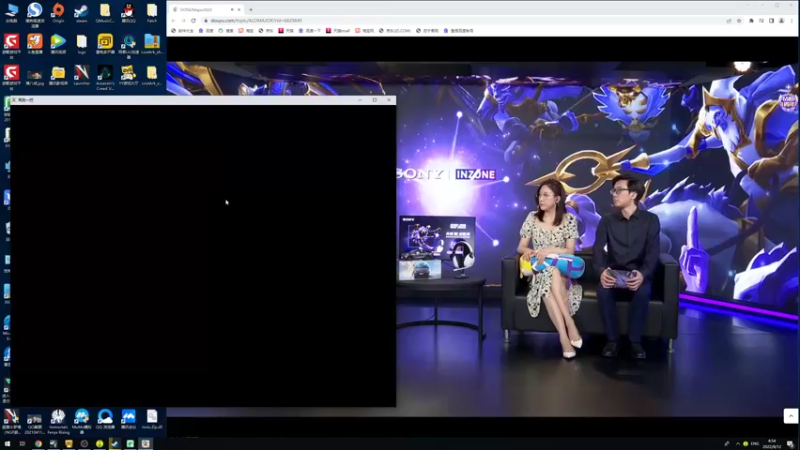Open the Tmall bookmark in the bookmarks bar
Viewport: 800px width, 450px height.
[338, 31]
